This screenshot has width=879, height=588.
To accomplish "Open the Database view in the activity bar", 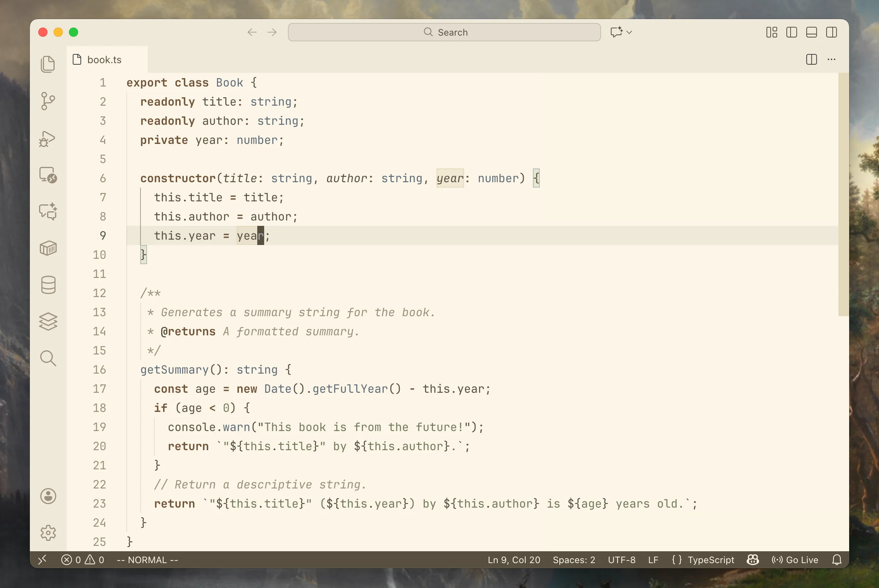I will (48, 285).
